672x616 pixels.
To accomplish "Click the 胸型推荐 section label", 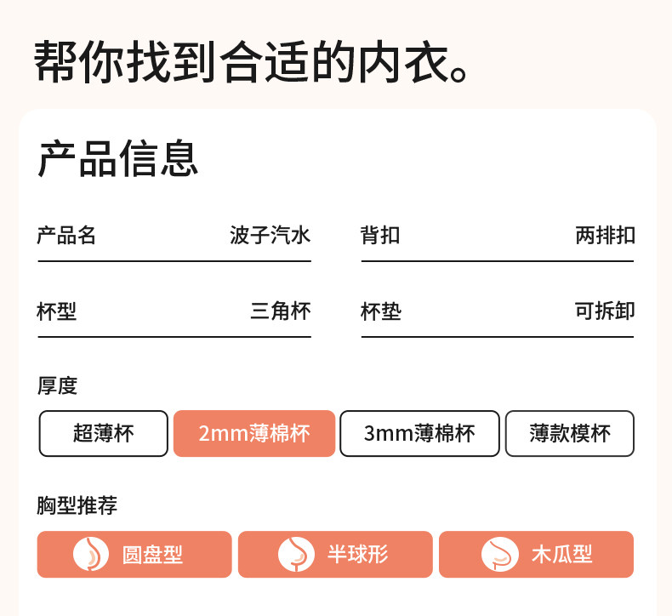I will tap(77, 506).
